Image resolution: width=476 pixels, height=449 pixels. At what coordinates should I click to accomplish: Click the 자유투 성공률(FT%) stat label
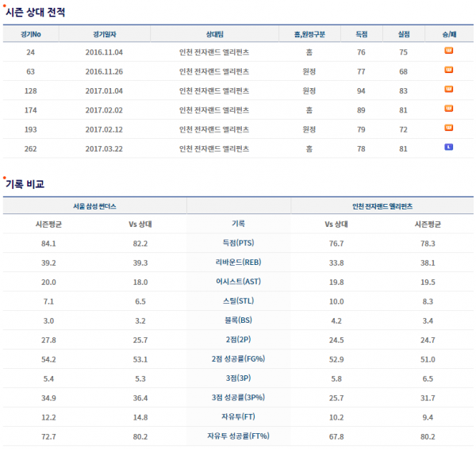pos(238,436)
